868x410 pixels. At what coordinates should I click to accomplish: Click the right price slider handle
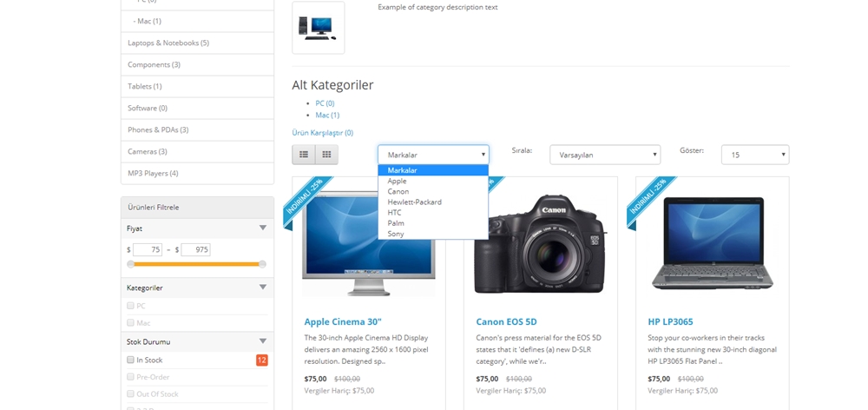(262, 264)
